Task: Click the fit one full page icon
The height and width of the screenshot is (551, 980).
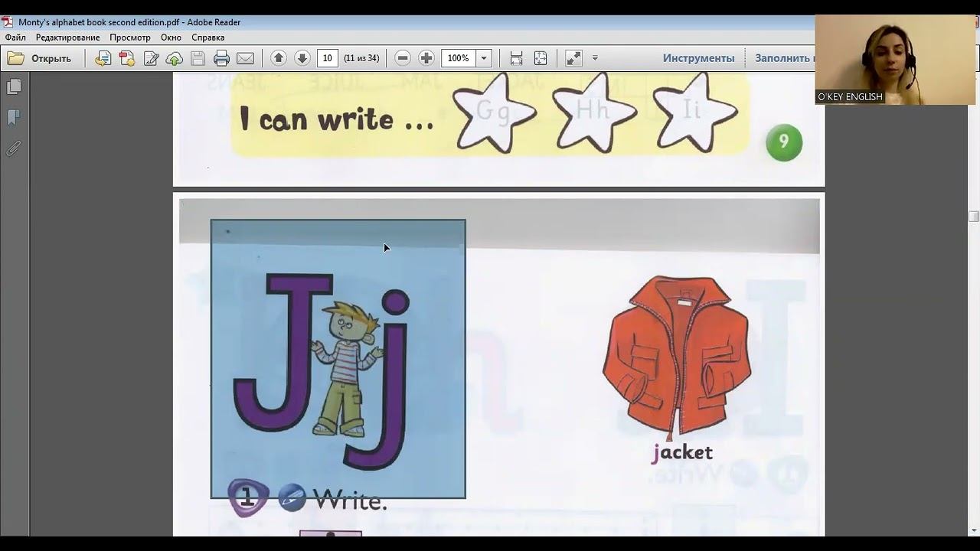Action: pyautogui.click(x=541, y=58)
